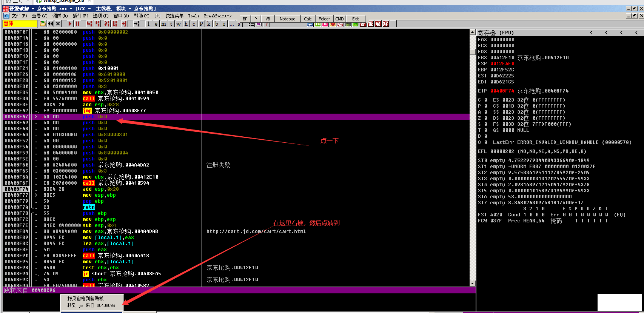Show Windows list with 'w' button

pyautogui.click(x=179, y=24)
